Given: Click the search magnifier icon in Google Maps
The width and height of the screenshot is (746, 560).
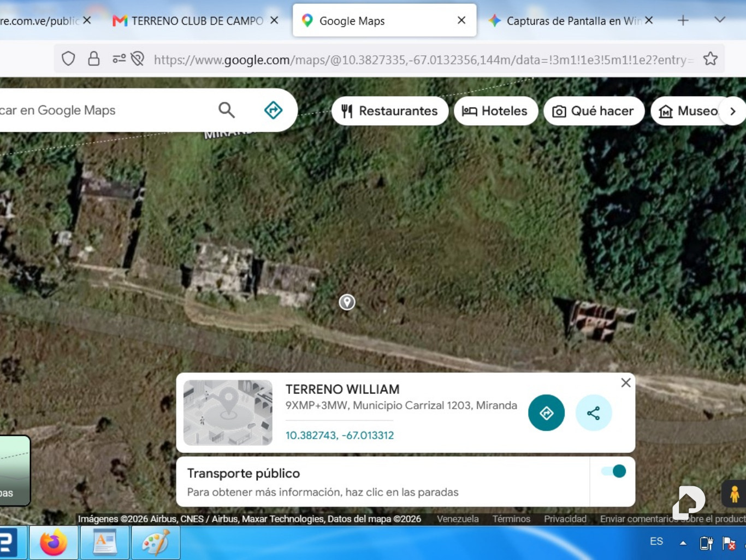Looking at the screenshot, I should (x=227, y=110).
